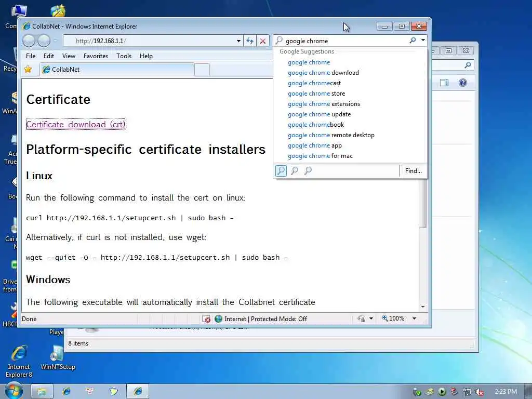Open the zoom level dropdown arrow
The width and height of the screenshot is (532, 399).
click(414, 318)
